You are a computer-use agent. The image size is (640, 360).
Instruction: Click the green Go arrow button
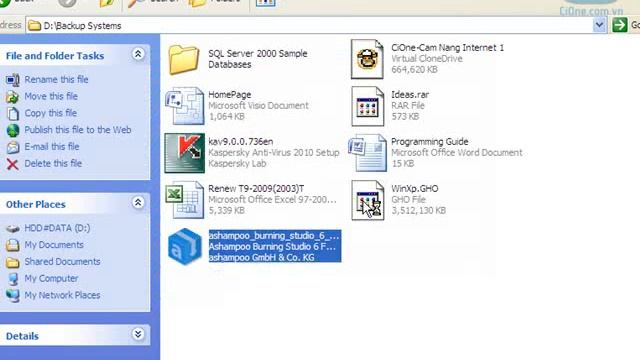[620, 25]
